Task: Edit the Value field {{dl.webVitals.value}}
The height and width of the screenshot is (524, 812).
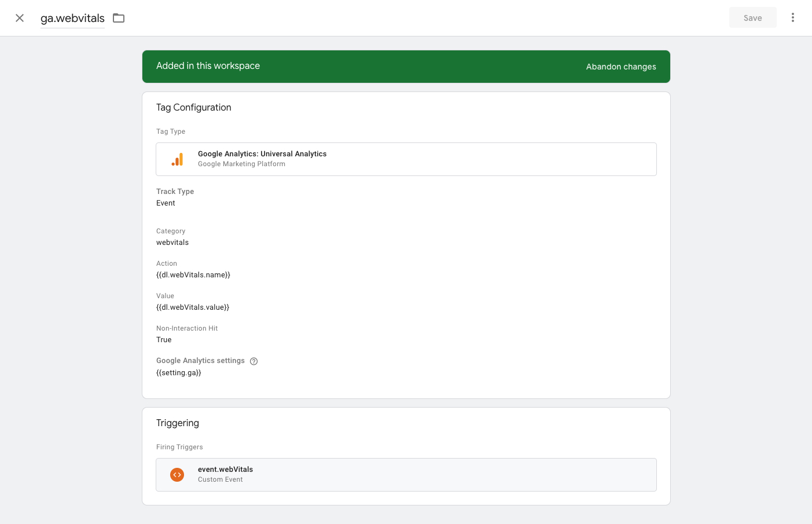Action: (193, 307)
